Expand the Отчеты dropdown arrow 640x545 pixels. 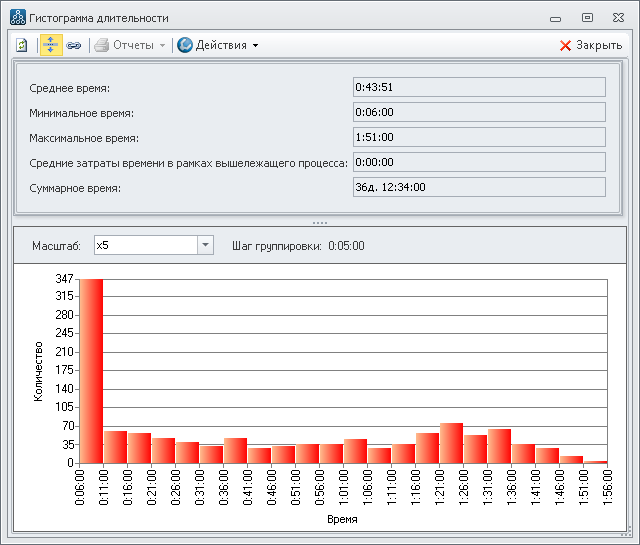click(163, 45)
